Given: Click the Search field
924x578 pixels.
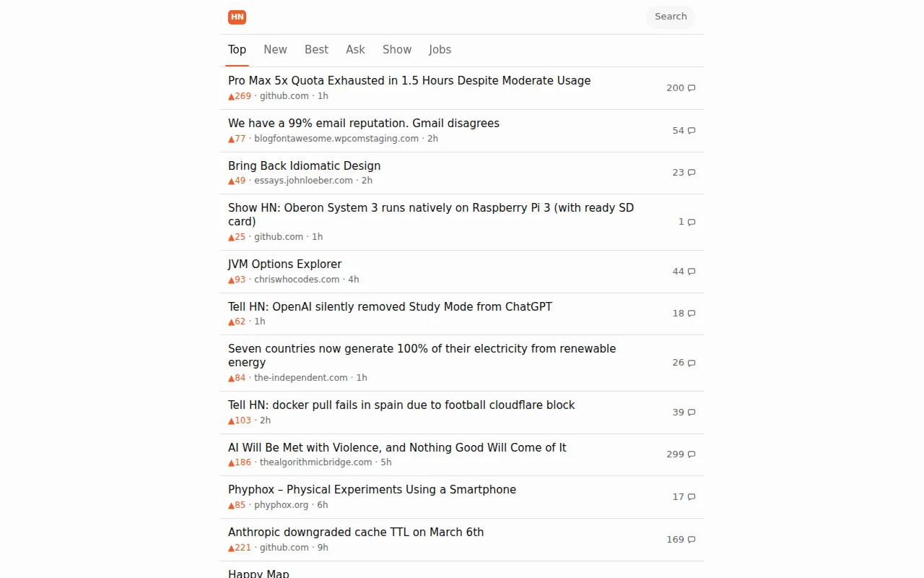Looking at the screenshot, I should click(671, 17).
